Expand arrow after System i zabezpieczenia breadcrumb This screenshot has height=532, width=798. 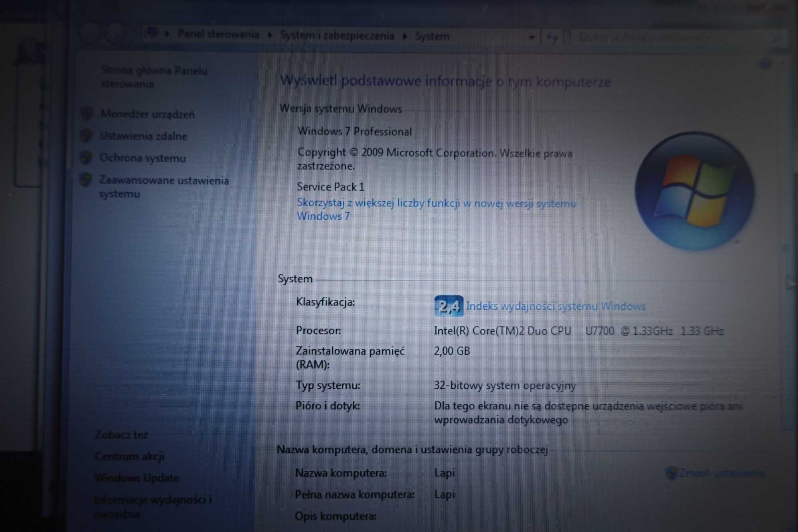(405, 36)
